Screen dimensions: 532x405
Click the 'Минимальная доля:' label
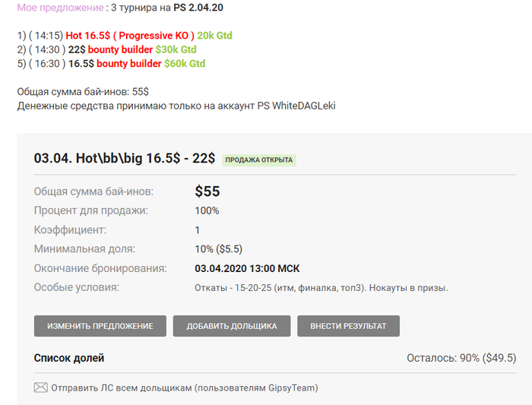point(84,249)
